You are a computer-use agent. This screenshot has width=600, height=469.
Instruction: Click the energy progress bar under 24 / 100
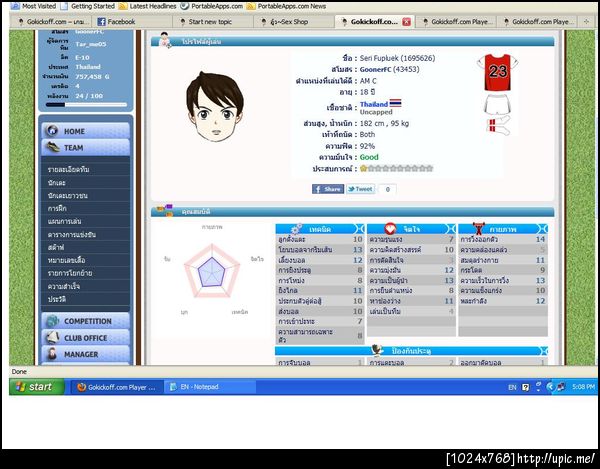click(86, 104)
